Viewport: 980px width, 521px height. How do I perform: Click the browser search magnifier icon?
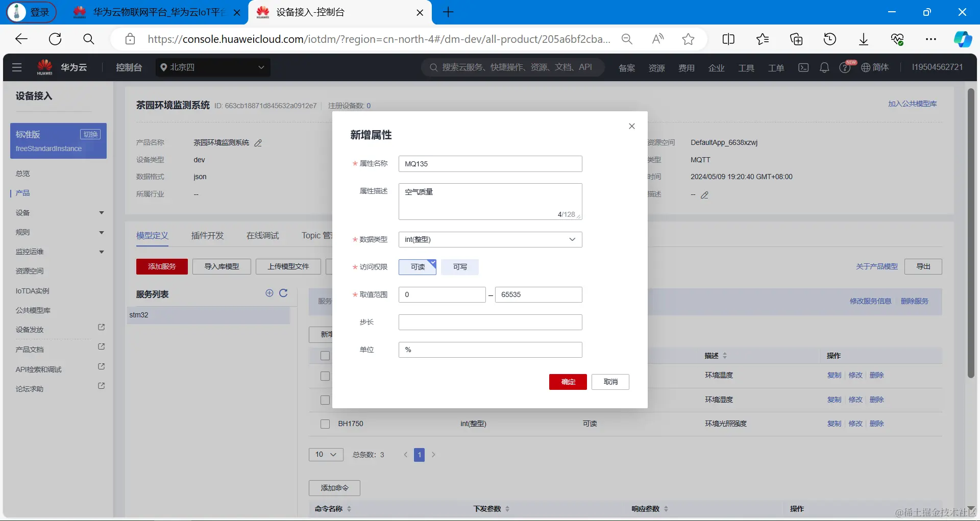pos(89,39)
